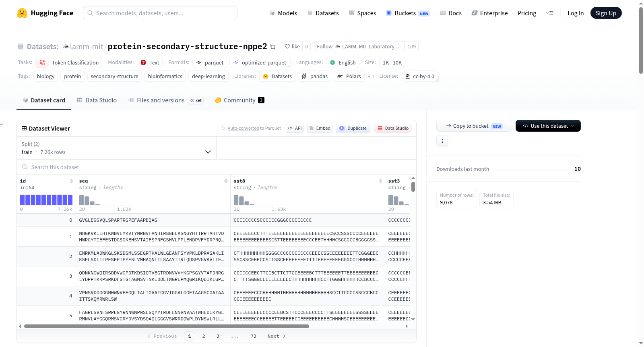Screen dimensions: 644x347
Task: Click the Next page button
Action: pyautogui.click(x=277, y=336)
